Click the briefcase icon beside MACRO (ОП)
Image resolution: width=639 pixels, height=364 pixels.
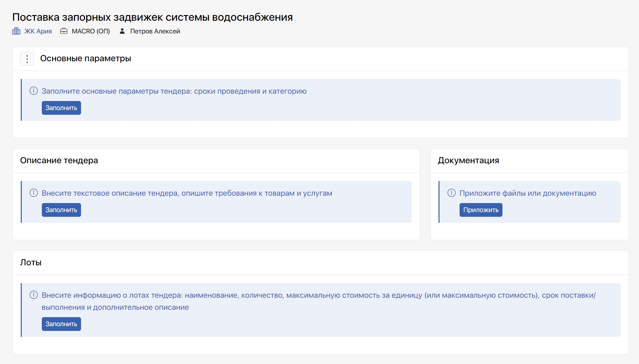(x=64, y=31)
